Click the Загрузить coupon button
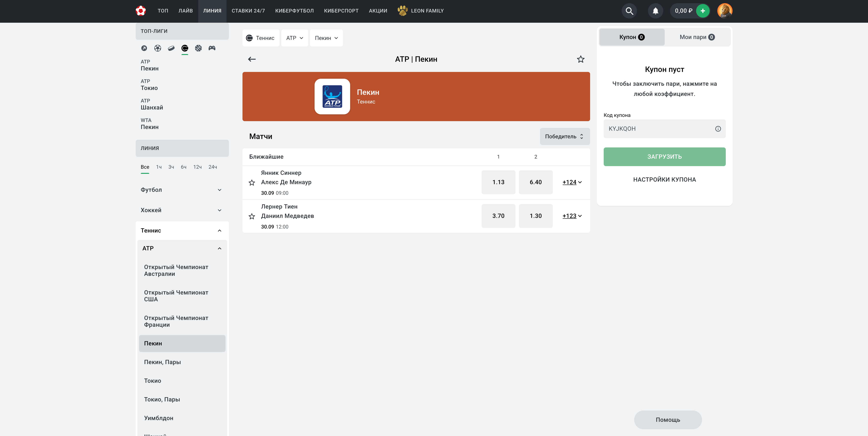This screenshot has height=436, width=868. [x=664, y=157]
